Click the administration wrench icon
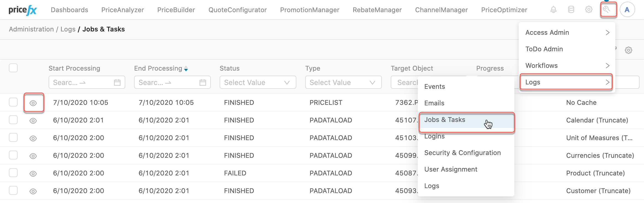This screenshot has width=644, height=203. pyautogui.click(x=608, y=10)
